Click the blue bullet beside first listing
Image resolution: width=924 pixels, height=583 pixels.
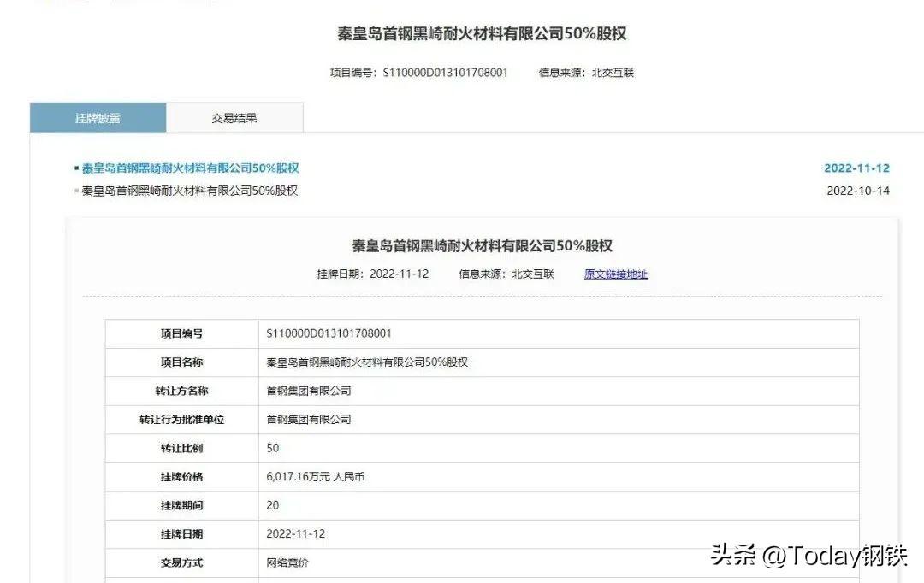coord(77,168)
